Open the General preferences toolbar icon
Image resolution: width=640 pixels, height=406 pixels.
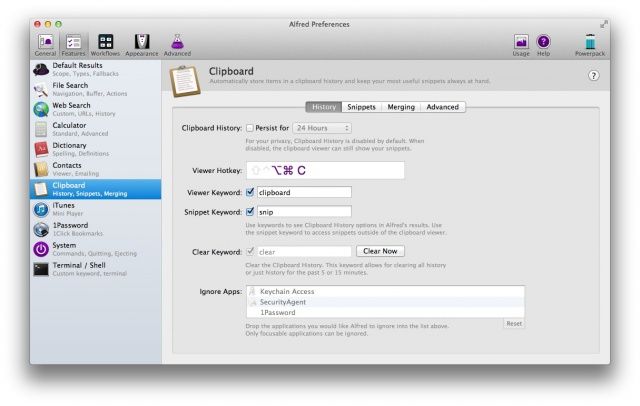[45, 45]
